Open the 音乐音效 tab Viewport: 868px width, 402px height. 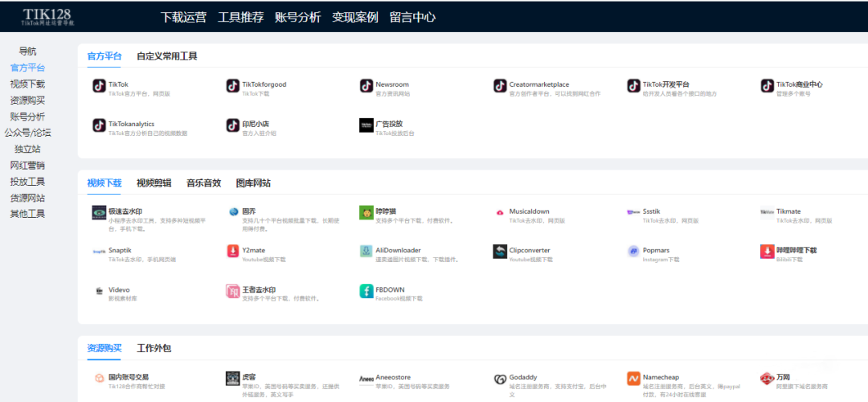click(x=203, y=183)
